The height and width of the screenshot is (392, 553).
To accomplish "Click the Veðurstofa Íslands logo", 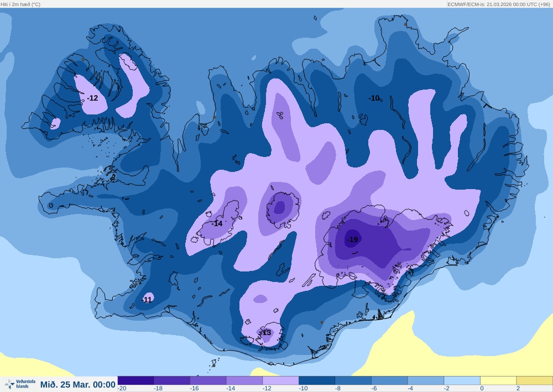I will [x=20, y=384].
